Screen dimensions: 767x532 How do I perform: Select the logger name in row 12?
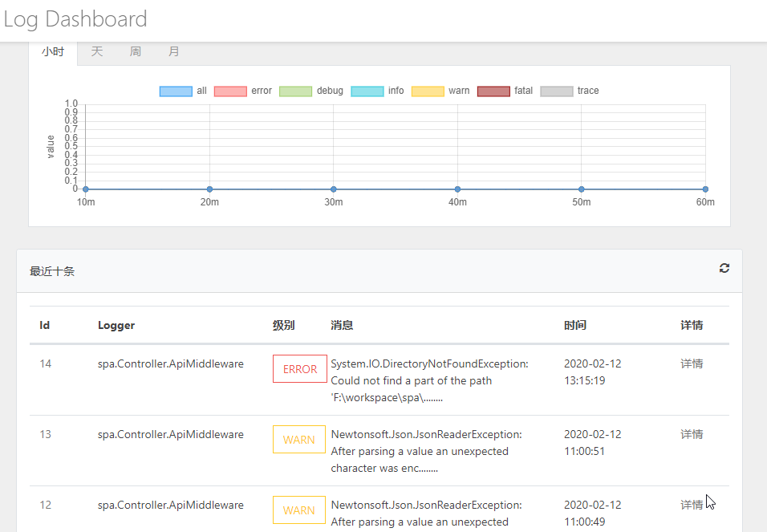[171, 505]
